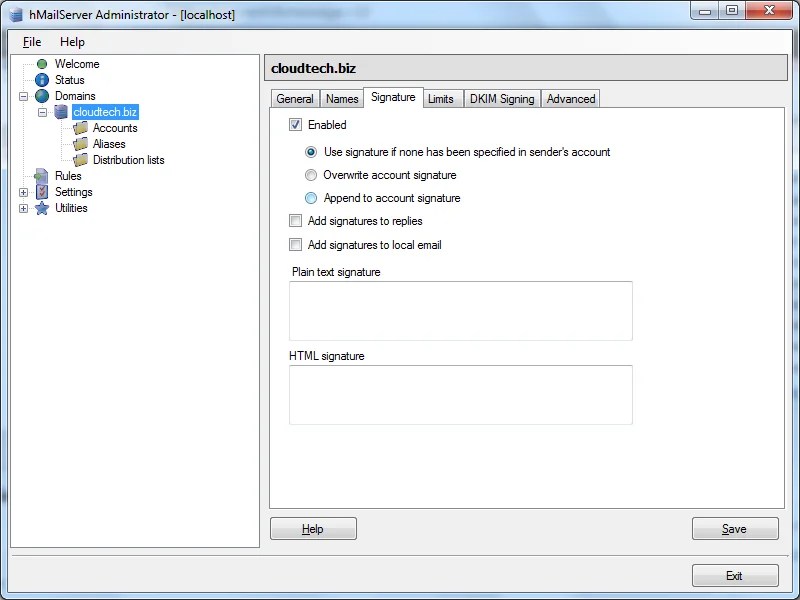
Task: Select the Domains tree item
Action: (x=76, y=96)
